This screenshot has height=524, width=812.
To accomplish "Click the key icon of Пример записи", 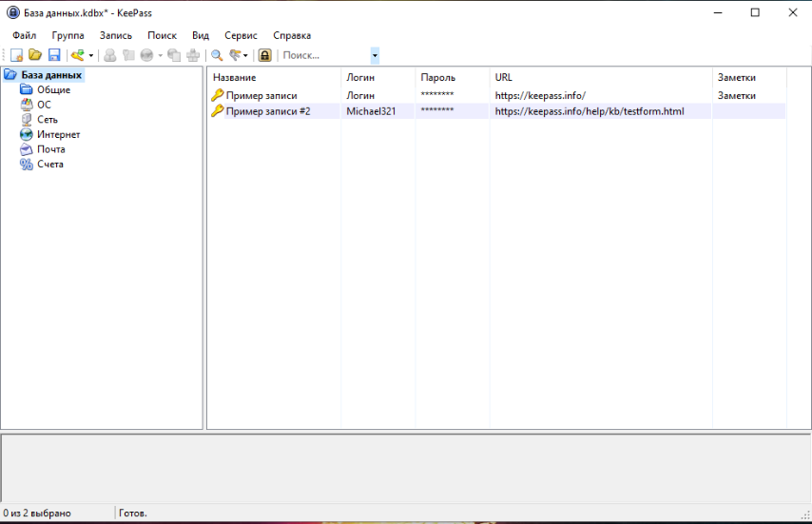I will (218, 95).
